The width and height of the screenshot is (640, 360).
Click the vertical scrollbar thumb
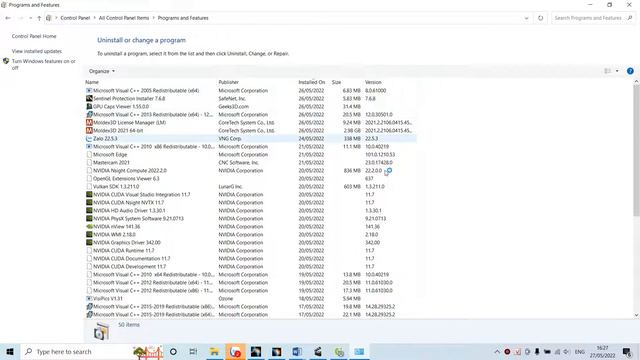(636, 151)
